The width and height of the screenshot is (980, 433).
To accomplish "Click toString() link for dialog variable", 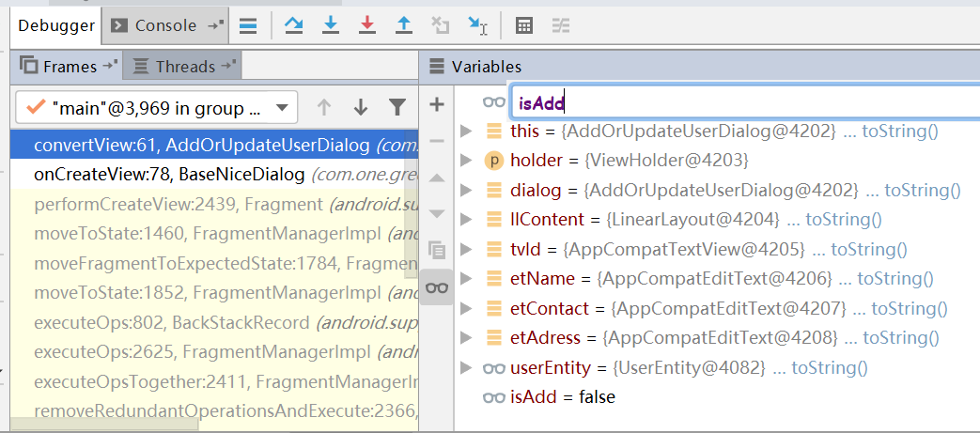I will 923,190.
